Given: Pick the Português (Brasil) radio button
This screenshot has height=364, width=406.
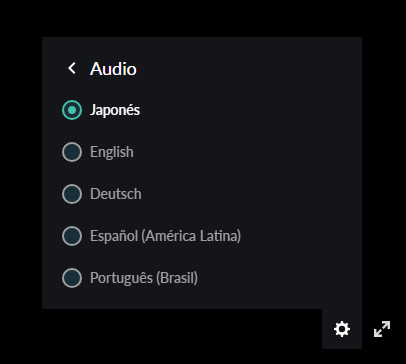Looking at the screenshot, I should [72, 278].
